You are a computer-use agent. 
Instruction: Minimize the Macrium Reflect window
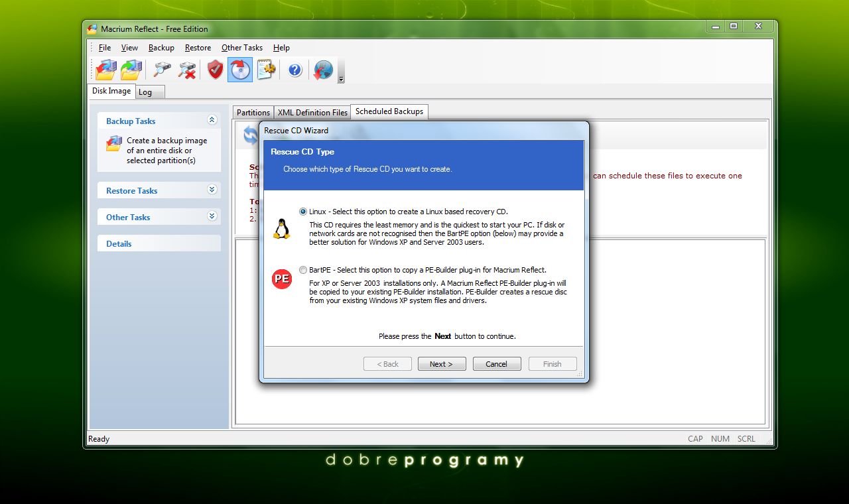coord(714,27)
